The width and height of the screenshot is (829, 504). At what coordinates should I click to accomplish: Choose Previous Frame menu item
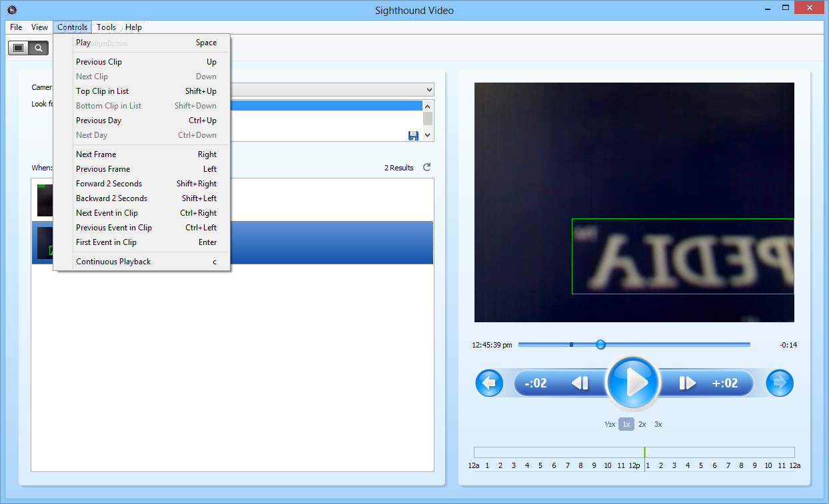[x=142, y=169]
